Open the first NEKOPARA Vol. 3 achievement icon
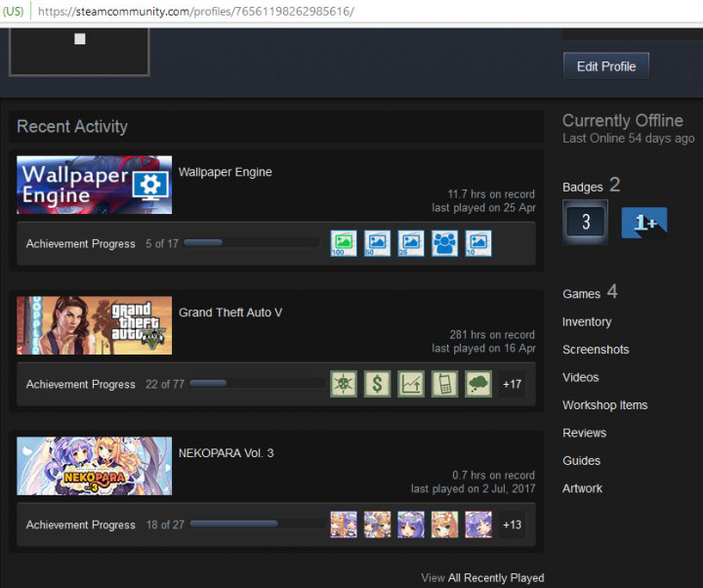 [x=344, y=525]
